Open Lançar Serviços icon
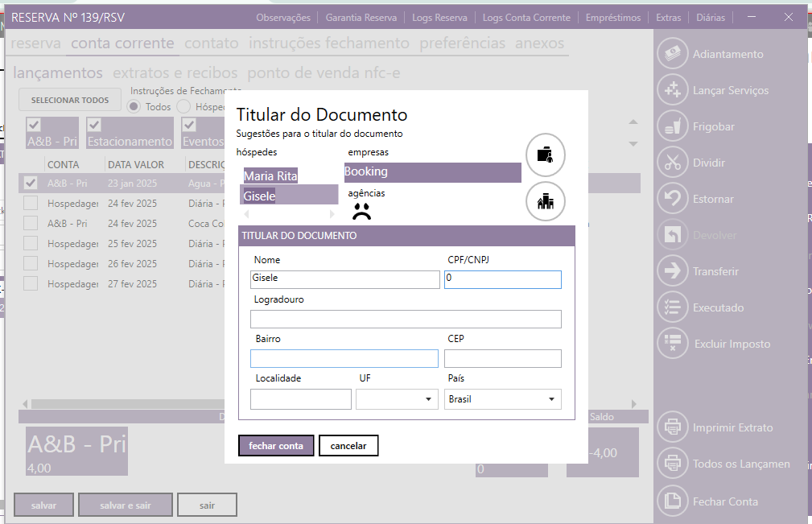812x524 pixels. (x=673, y=90)
